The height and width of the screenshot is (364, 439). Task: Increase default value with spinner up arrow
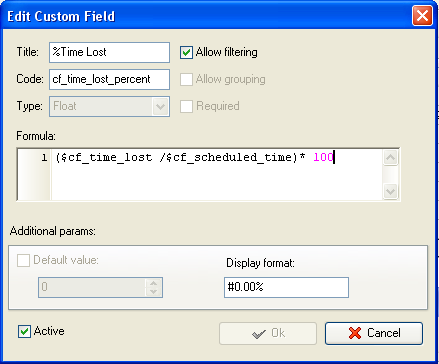click(x=153, y=283)
